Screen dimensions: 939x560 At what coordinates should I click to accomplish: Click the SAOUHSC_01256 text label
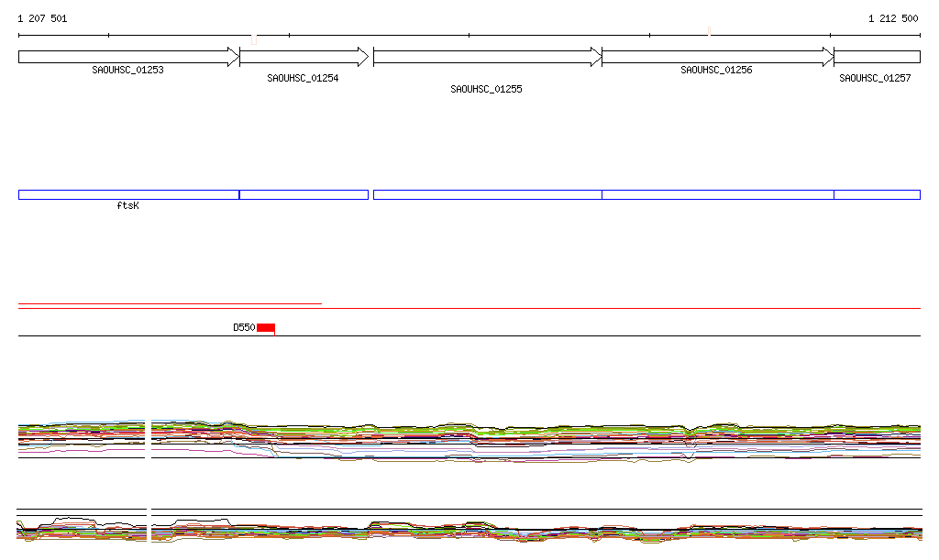[716, 70]
